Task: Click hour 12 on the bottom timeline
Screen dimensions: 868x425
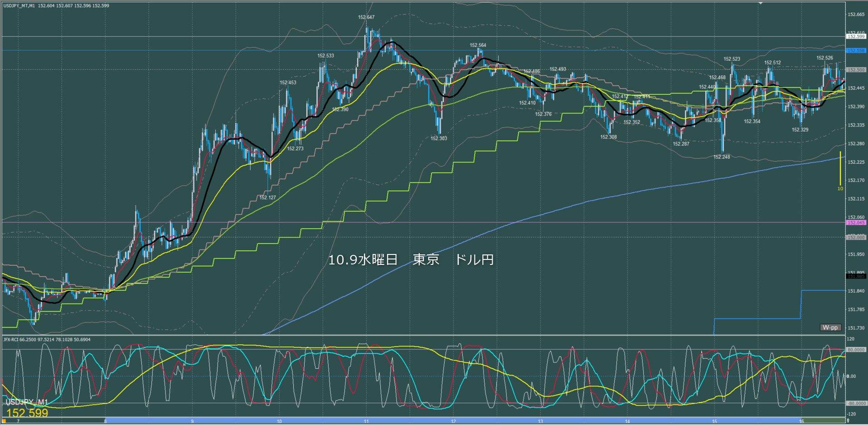Action: tap(453, 421)
